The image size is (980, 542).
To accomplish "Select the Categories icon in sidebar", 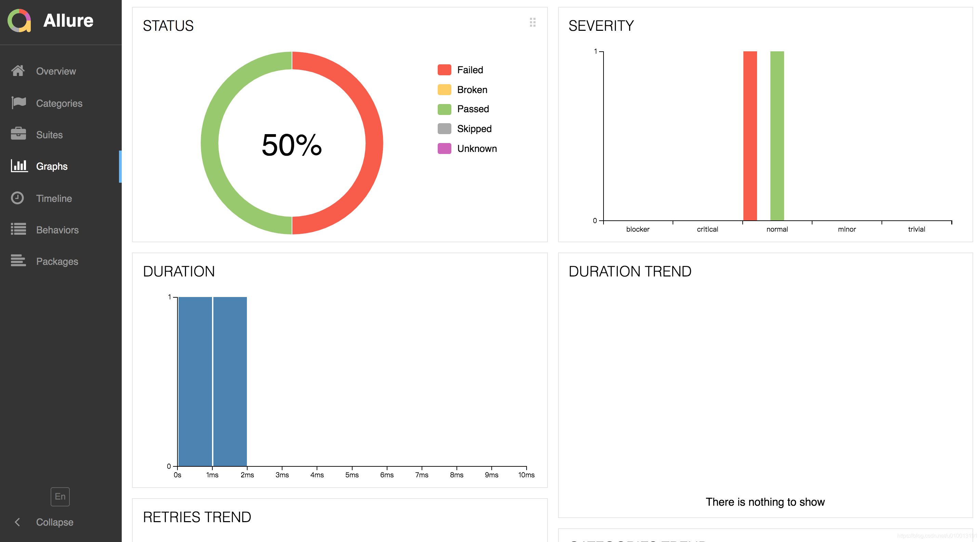I will [x=18, y=103].
